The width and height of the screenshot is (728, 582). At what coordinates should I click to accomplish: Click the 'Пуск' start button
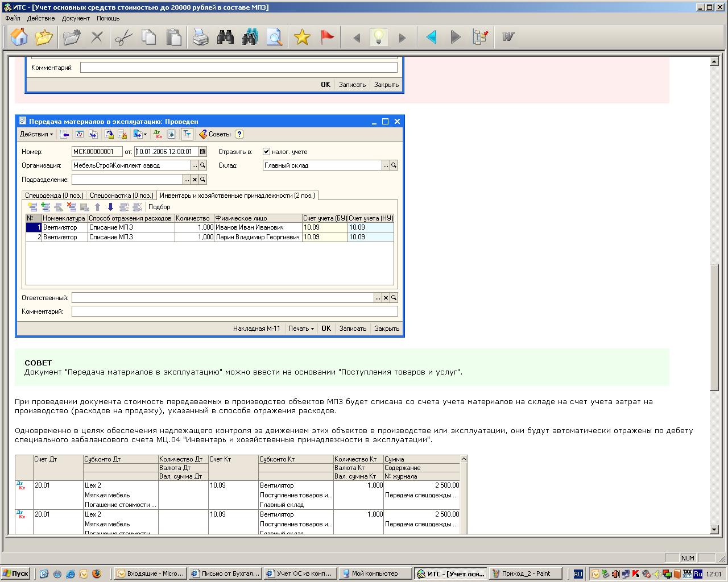(15, 574)
